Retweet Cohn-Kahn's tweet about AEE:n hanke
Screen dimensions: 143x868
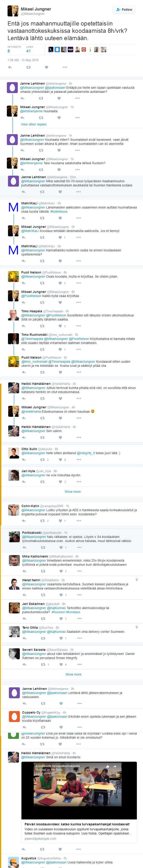pyautogui.click(x=42, y=521)
